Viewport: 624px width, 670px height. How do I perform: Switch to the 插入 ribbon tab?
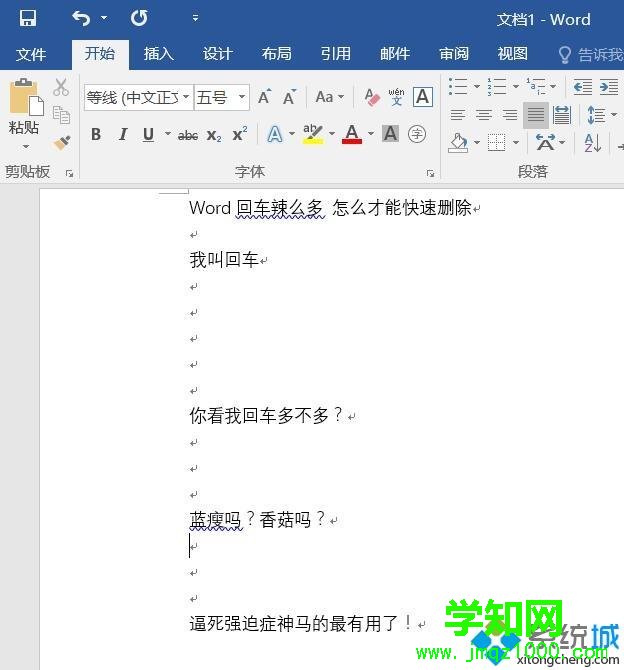coord(159,54)
